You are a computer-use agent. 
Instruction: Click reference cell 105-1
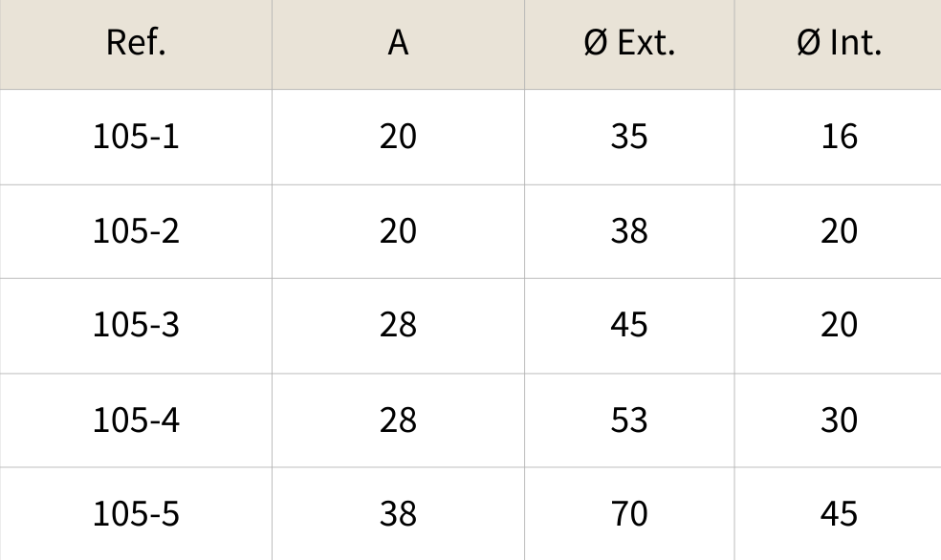[x=136, y=137]
